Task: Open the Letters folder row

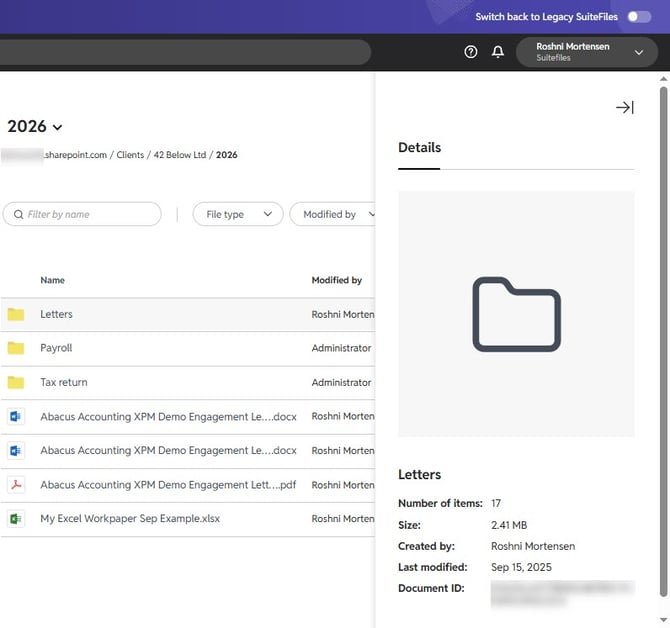Action: click(x=188, y=314)
